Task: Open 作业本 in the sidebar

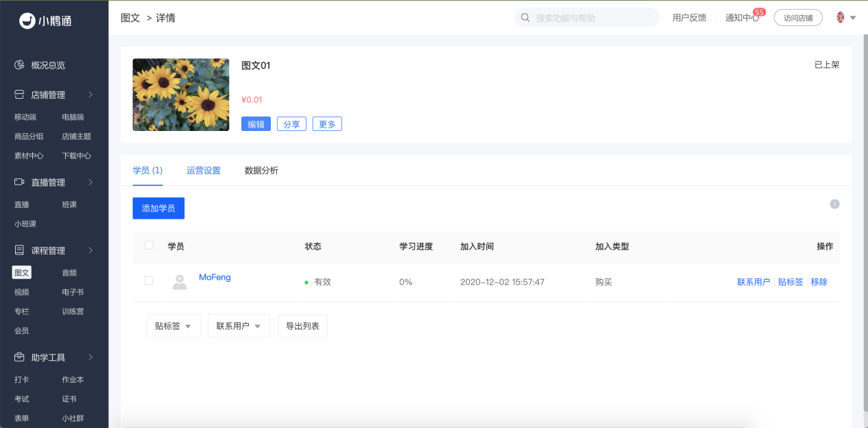Action: (x=73, y=379)
